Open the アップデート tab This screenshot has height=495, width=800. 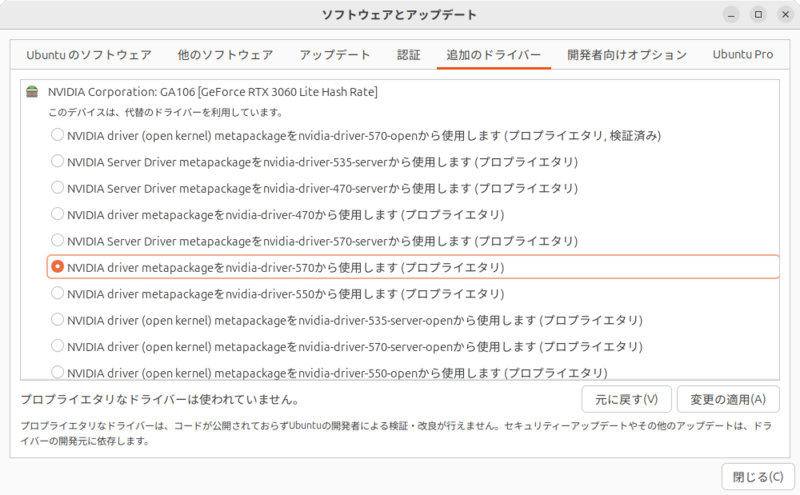tap(335, 55)
